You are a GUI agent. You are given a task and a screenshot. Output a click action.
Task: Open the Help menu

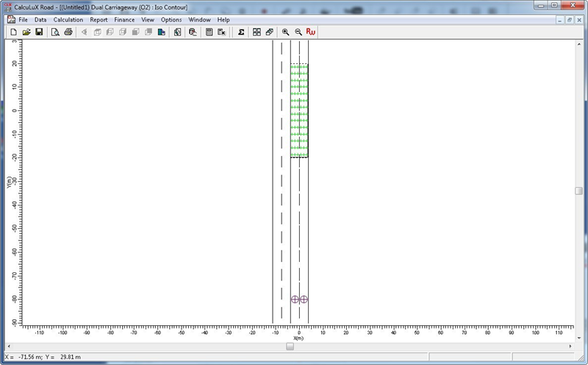click(223, 20)
